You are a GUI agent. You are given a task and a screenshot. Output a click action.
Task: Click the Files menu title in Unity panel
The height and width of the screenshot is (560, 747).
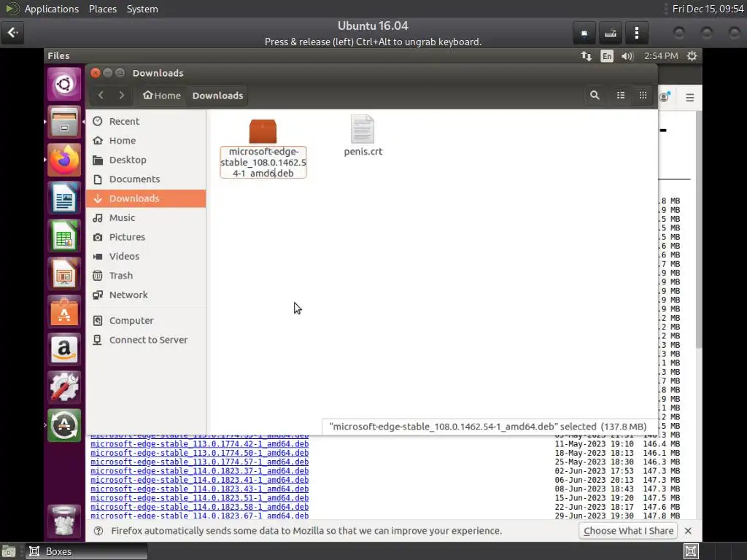(58, 55)
